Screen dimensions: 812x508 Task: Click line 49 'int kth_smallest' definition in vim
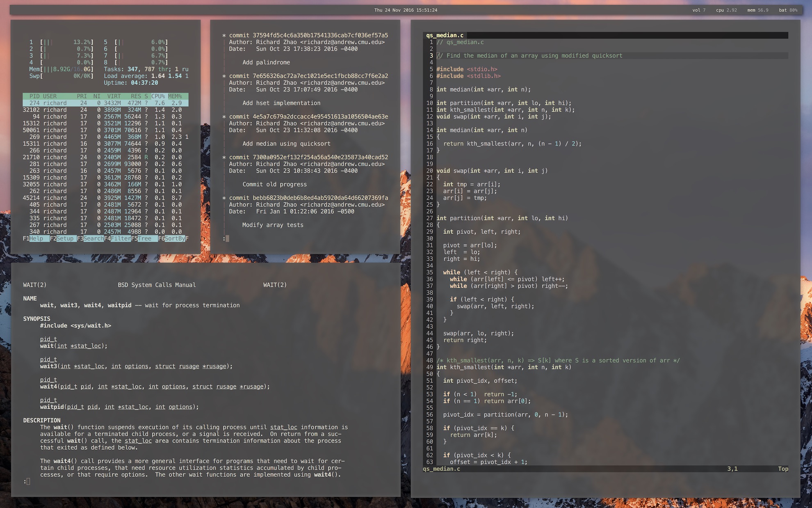pyautogui.click(x=504, y=367)
